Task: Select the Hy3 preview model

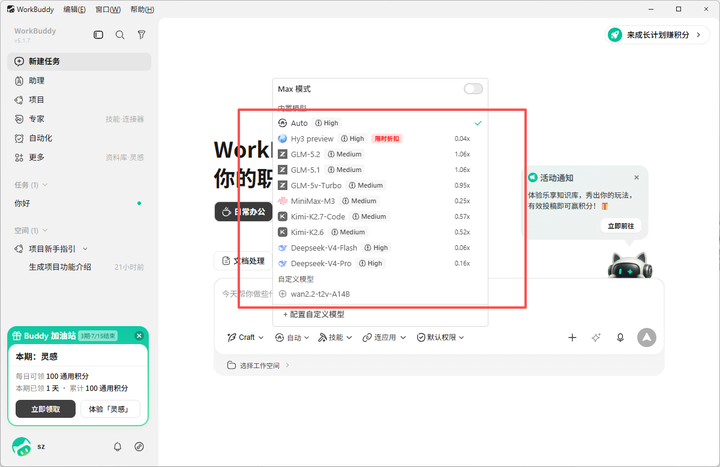Action: (380, 139)
